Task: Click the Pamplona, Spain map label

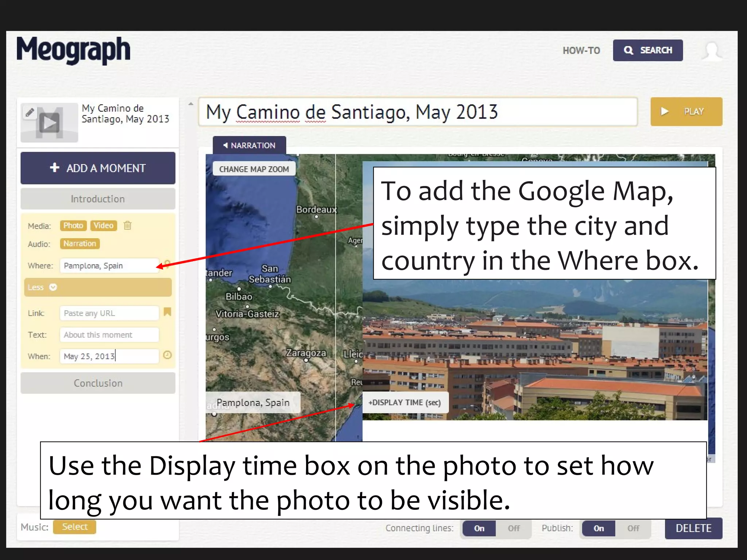Action: pyautogui.click(x=253, y=402)
